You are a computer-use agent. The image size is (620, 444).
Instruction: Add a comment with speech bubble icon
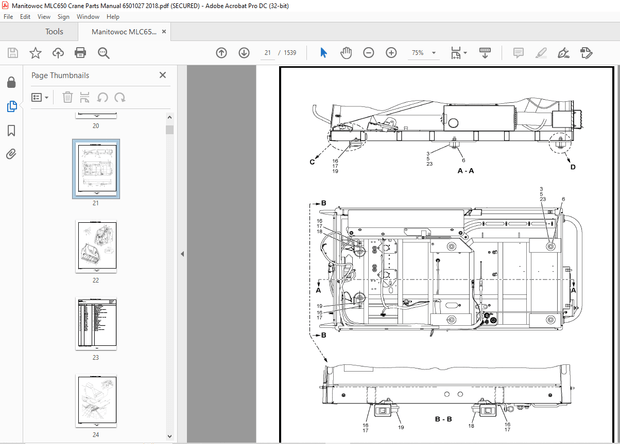(x=518, y=53)
